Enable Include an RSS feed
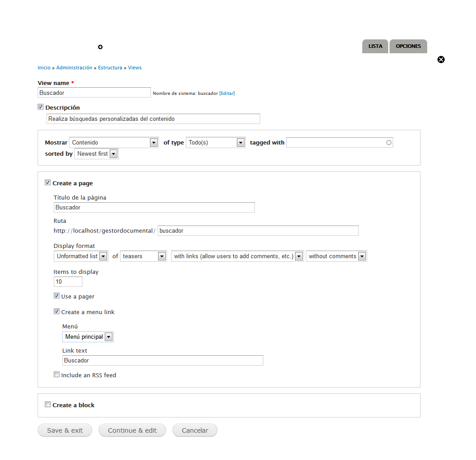Image resolution: width=476 pixels, height=460 pixels. pos(57,375)
